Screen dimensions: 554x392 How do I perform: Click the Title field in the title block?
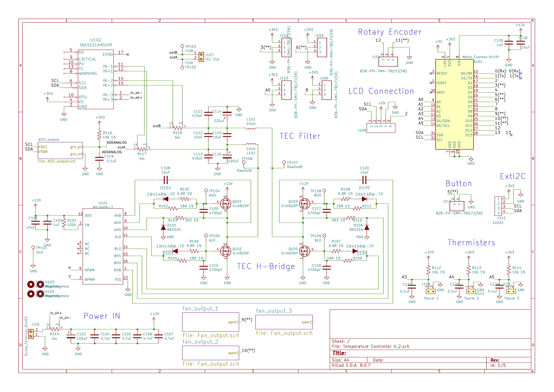[x=339, y=353]
